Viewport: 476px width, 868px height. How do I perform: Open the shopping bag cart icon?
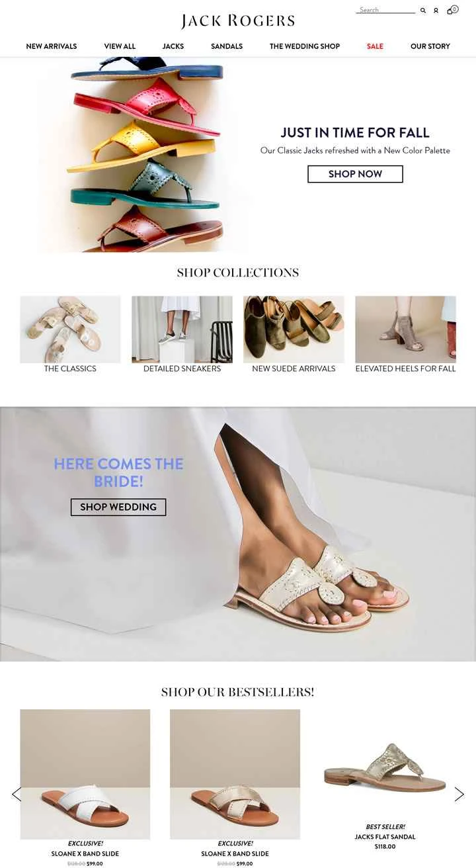pos(452,10)
